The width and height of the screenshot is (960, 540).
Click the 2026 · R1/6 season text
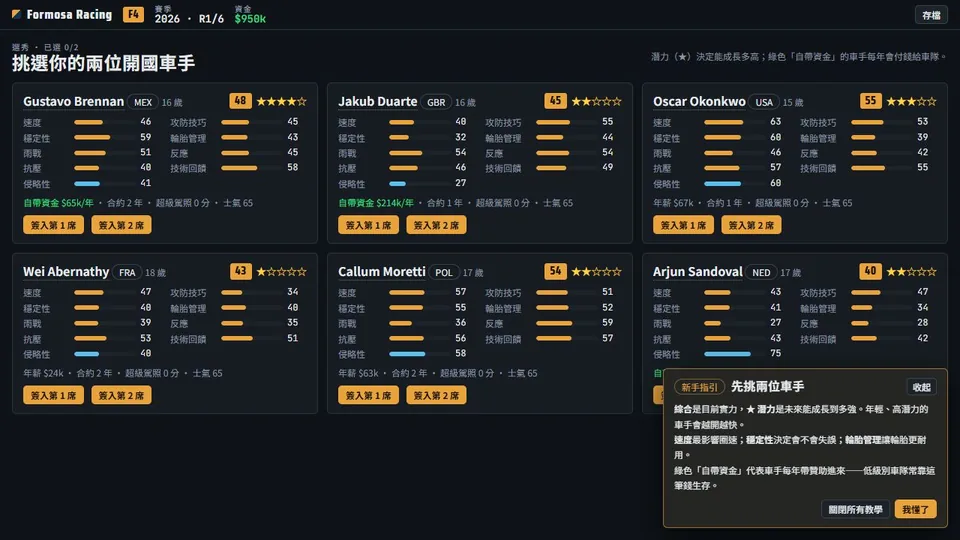click(189, 19)
